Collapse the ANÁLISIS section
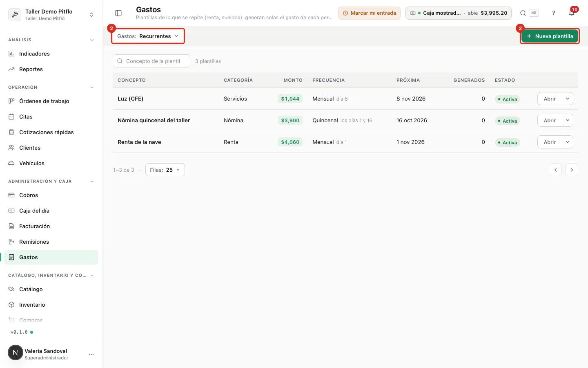 pyautogui.click(x=92, y=40)
